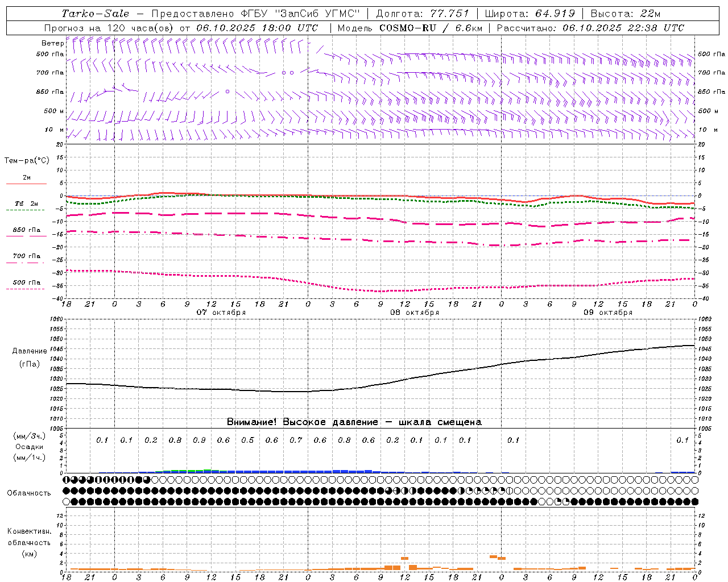Click the '08 октября' date label
The height and width of the screenshot is (582, 728).
tap(415, 313)
